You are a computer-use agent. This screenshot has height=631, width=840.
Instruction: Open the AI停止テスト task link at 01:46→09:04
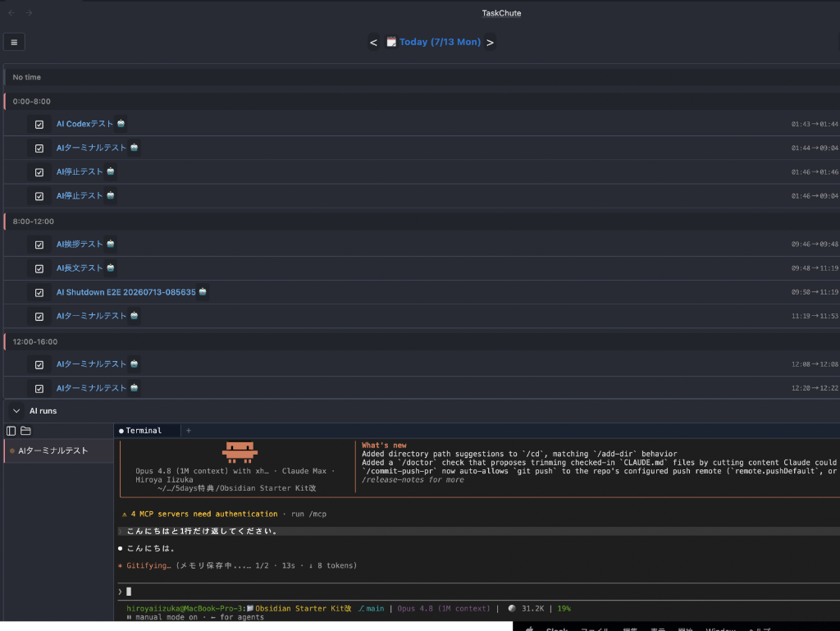click(x=80, y=195)
